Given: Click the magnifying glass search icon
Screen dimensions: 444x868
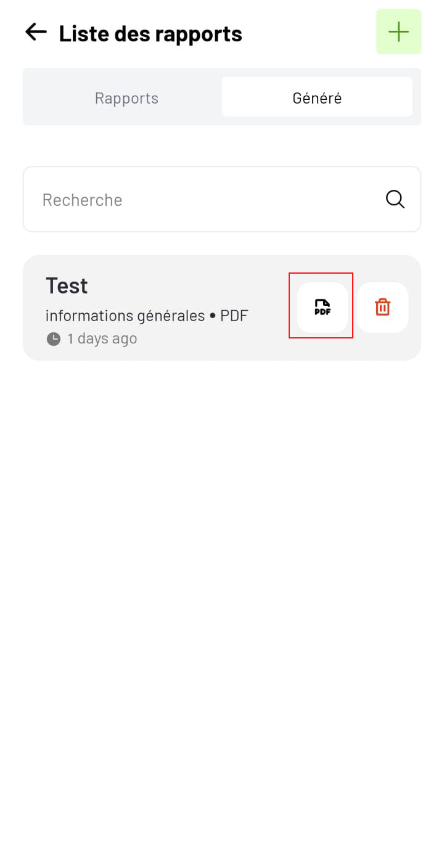Looking at the screenshot, I should point(395,199).
